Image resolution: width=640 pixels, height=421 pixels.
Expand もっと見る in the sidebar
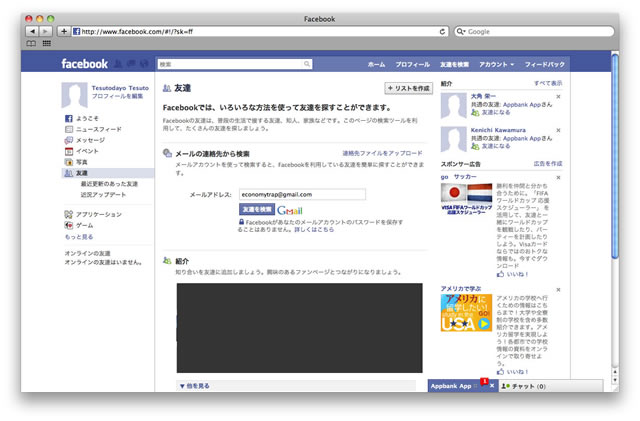[x=79, y=237]
